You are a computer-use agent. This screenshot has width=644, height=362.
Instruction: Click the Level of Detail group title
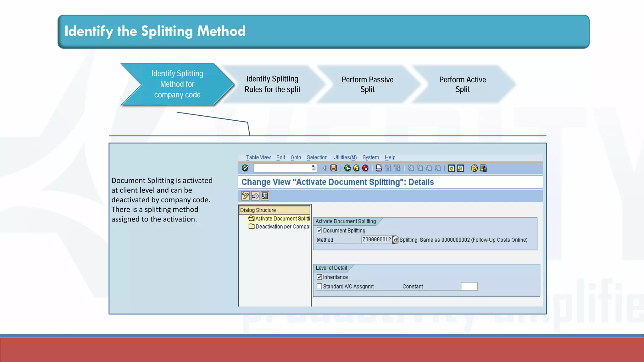click(331, 268)
